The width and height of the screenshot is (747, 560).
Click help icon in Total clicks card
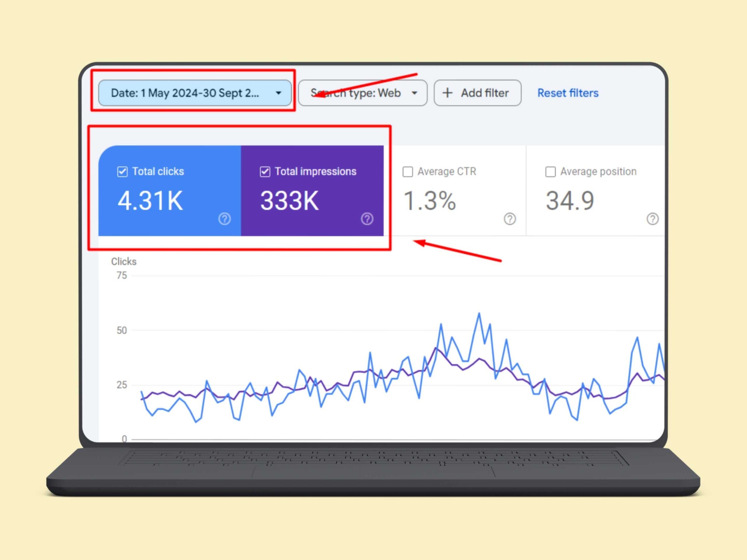225,219
